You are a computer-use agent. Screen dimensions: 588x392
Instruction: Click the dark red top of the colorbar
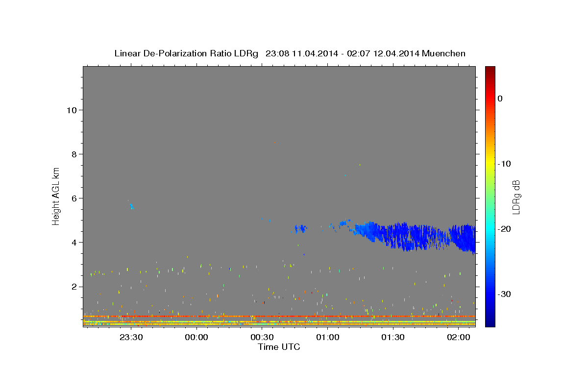coord(490,70)
